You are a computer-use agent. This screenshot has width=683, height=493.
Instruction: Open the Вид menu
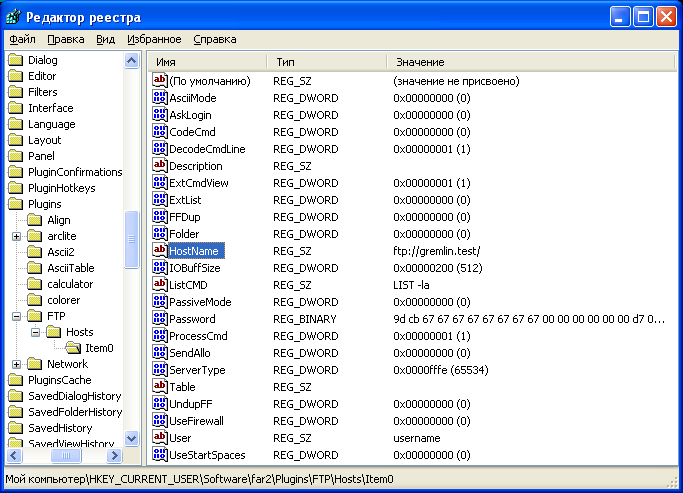click(x=105, y=39)
